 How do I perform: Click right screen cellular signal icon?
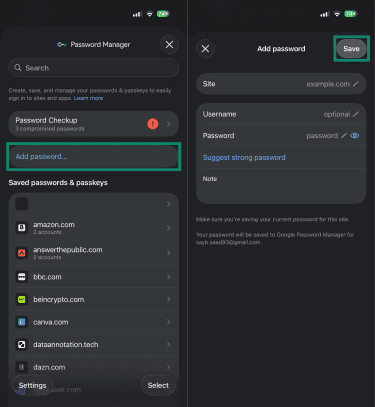click(324, 14)
